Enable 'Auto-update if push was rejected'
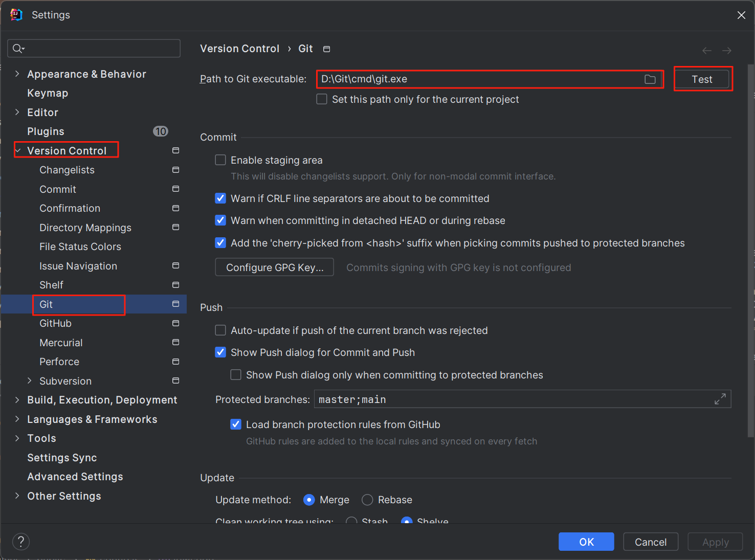This screenshot has height=560, width=755. pos(220,330)
